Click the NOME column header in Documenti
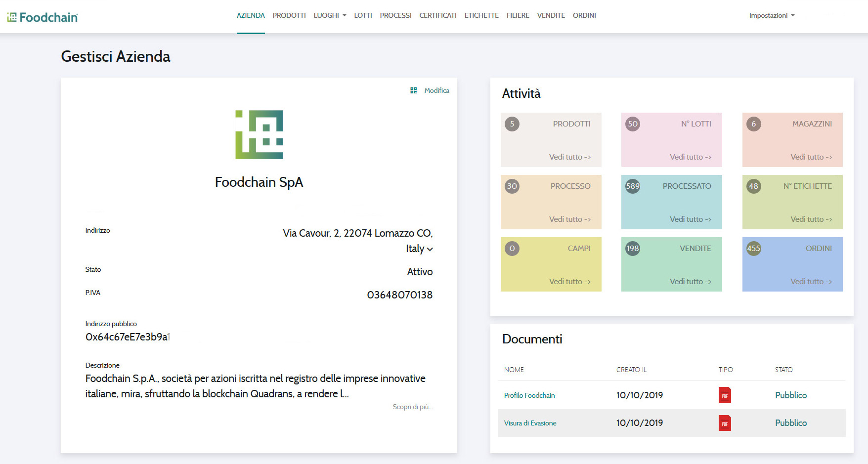 [x=514, y=370]
